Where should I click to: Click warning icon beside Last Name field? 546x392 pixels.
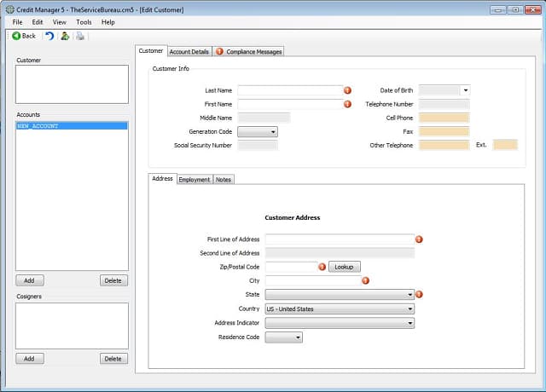pyautogui.click(x=347, y=90)
